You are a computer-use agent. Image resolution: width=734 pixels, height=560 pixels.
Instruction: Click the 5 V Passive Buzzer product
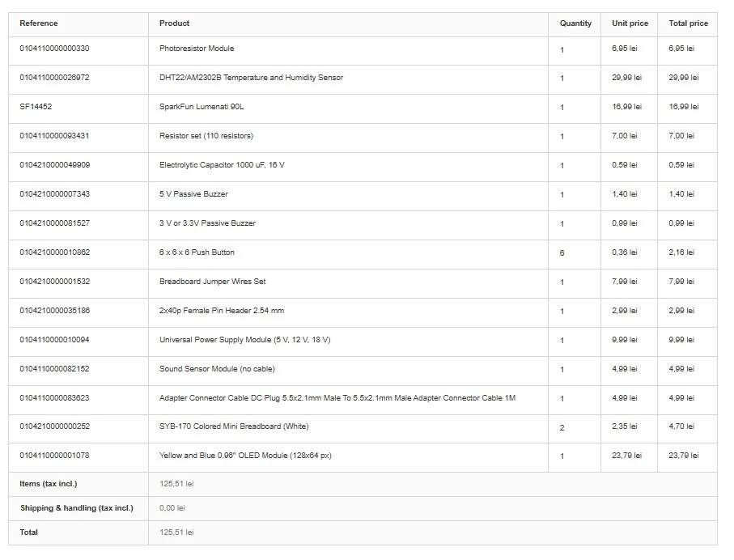coord(193,194)
